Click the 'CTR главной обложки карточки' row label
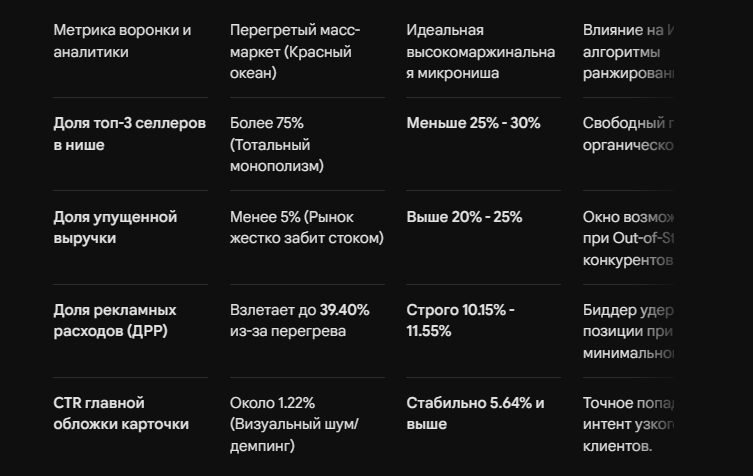 121,414
